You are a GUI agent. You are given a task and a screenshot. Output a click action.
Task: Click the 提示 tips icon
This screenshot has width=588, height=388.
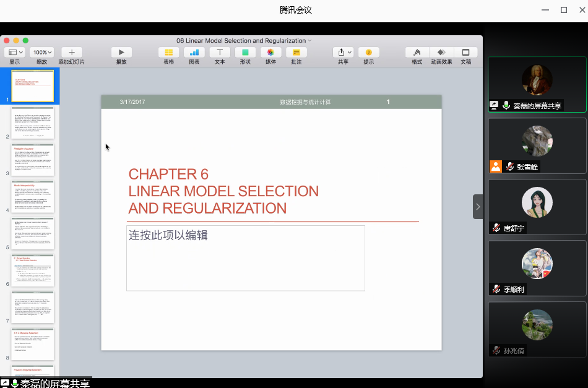[368, 53]
